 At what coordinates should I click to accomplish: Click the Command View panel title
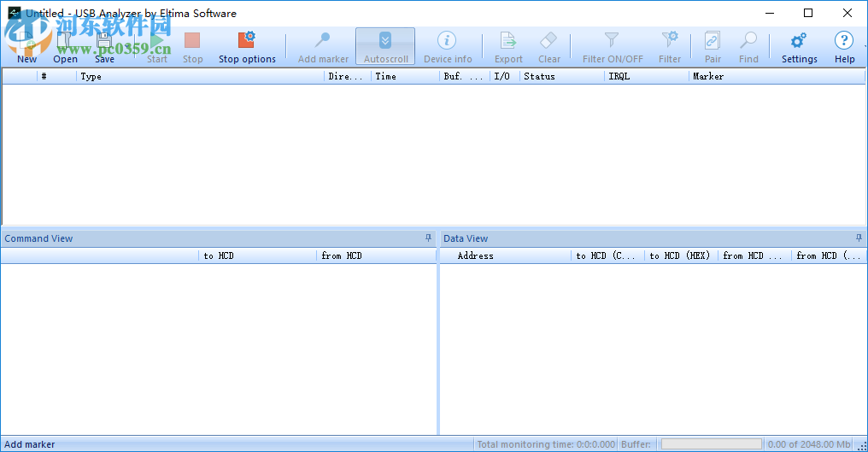tap(38, 238)
